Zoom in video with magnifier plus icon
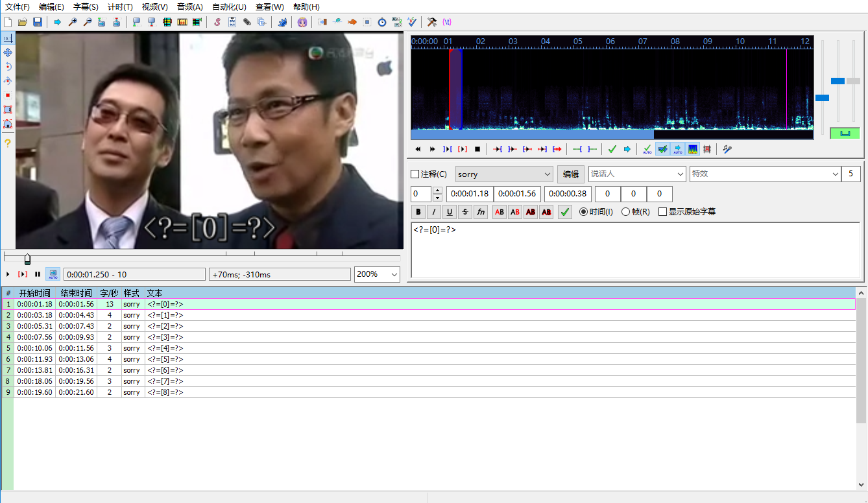Screen dimensions: 868x503 coord(72,22)
